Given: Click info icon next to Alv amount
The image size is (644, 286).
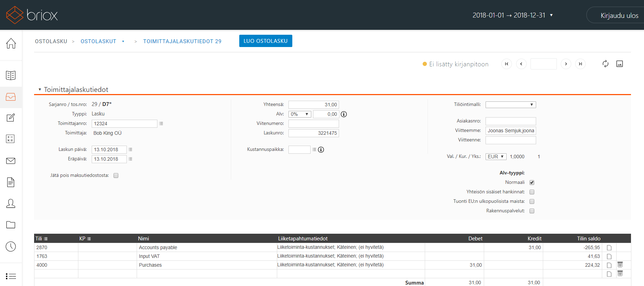Looking at the screenshot, I should tap(344, 114).
